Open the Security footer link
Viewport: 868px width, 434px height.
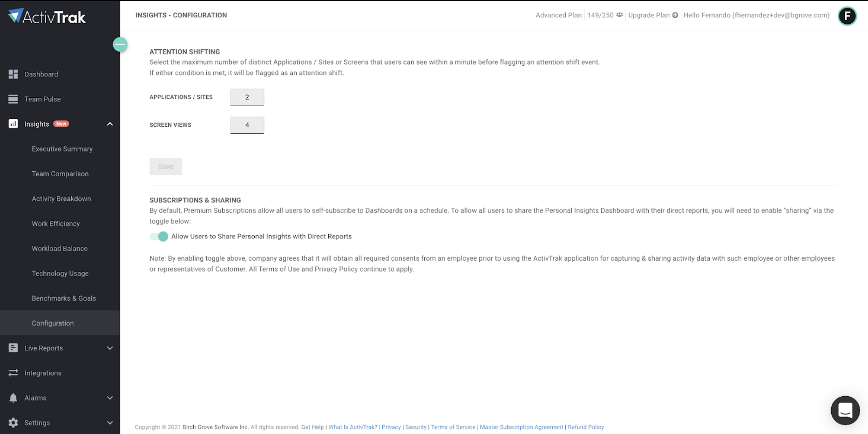(x=416, y=427)
